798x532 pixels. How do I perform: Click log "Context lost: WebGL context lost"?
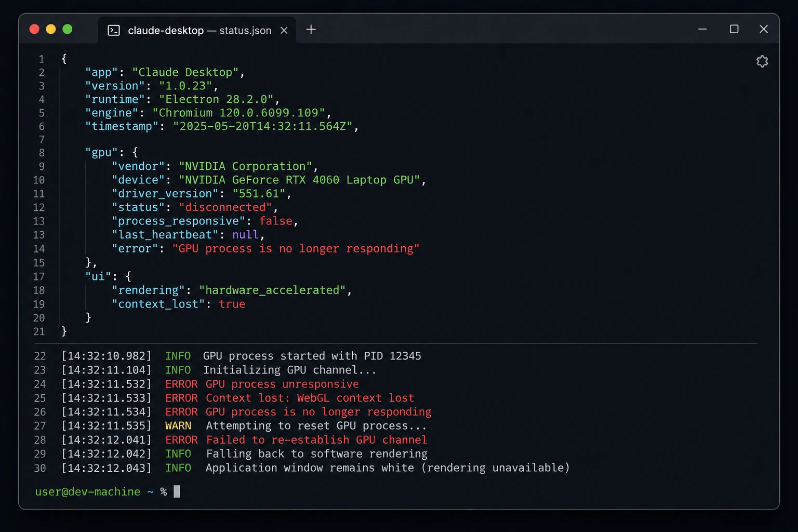tap(310, 398)
